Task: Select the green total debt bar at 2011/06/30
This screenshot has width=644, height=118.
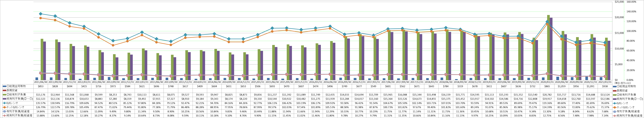Action: click(x=42, y=60)
